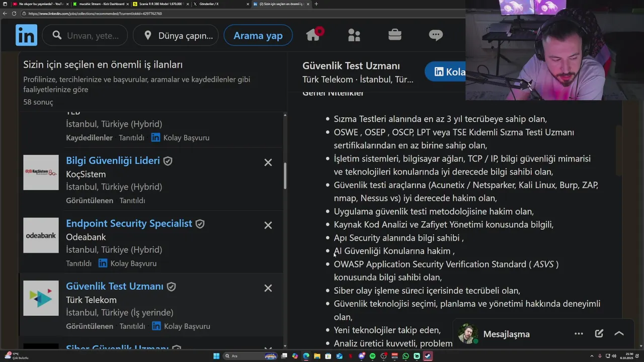
Task: Dismiss the Bilgi Güvenliği Lideri job card
Action: pos(268,162)
